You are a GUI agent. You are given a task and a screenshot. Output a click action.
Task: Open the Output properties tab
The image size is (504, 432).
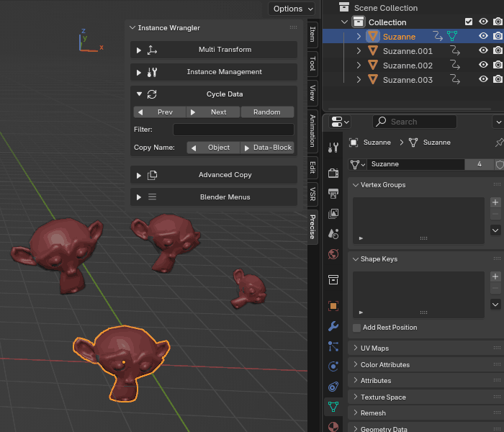pyautogui.click(x=333, y=194)
